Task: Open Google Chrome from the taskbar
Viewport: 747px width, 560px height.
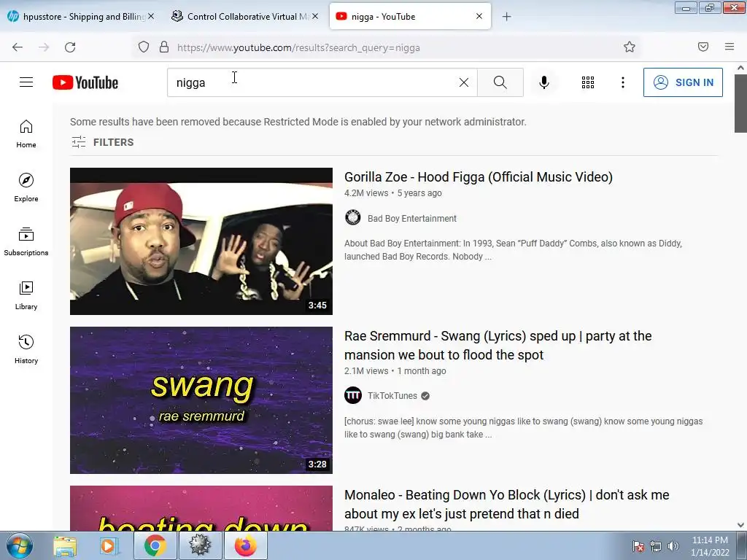Action: [x=155, y=545]
